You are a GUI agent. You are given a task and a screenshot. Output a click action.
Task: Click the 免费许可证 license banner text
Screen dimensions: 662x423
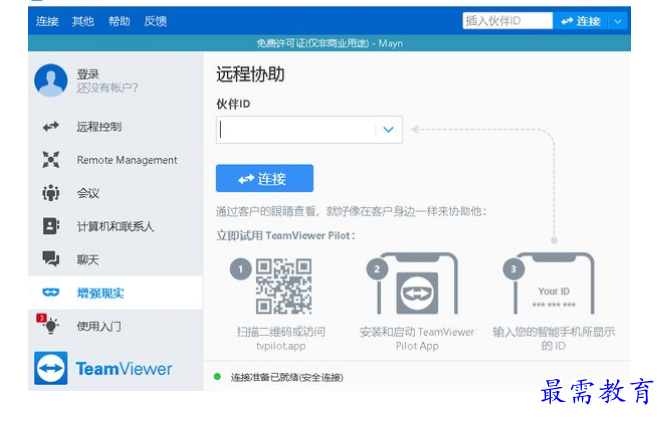pyautogui.click(x=330, y=43)
